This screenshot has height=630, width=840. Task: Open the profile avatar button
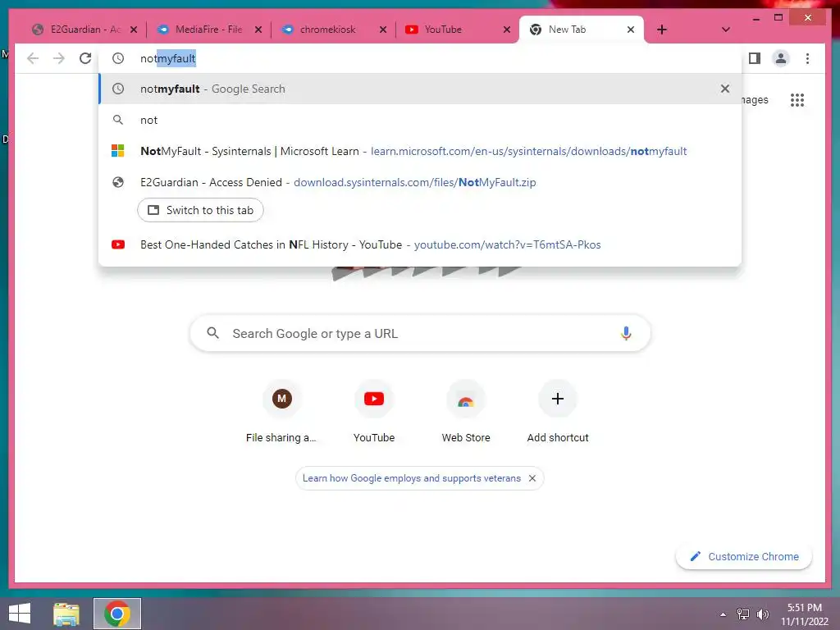click(781, 58)
